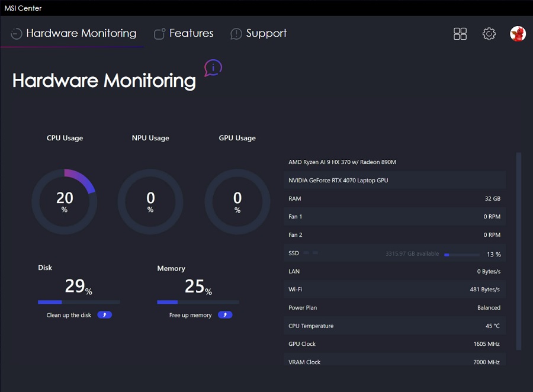Click the GPU Usage circular gauge
The height and width of the screenshot is (392, 533).
coord(237,201)
